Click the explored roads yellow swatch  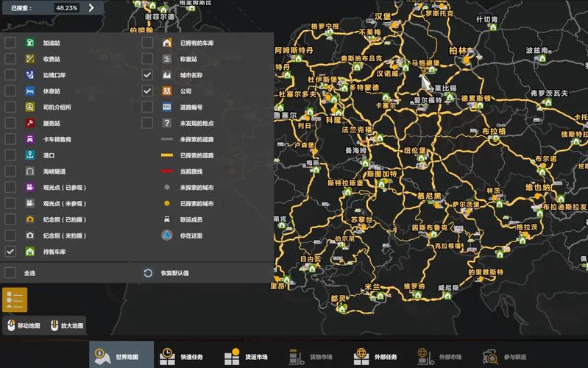click(167, 155)
